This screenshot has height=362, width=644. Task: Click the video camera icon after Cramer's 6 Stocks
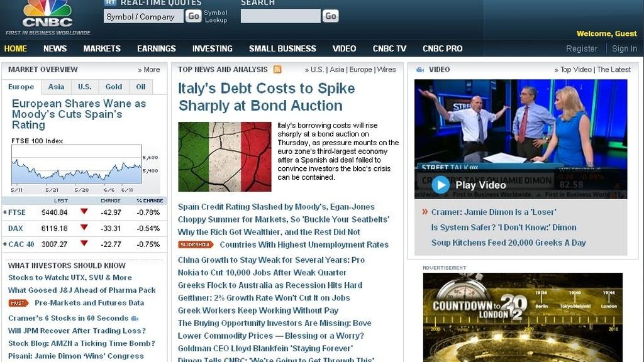[135, 318]
